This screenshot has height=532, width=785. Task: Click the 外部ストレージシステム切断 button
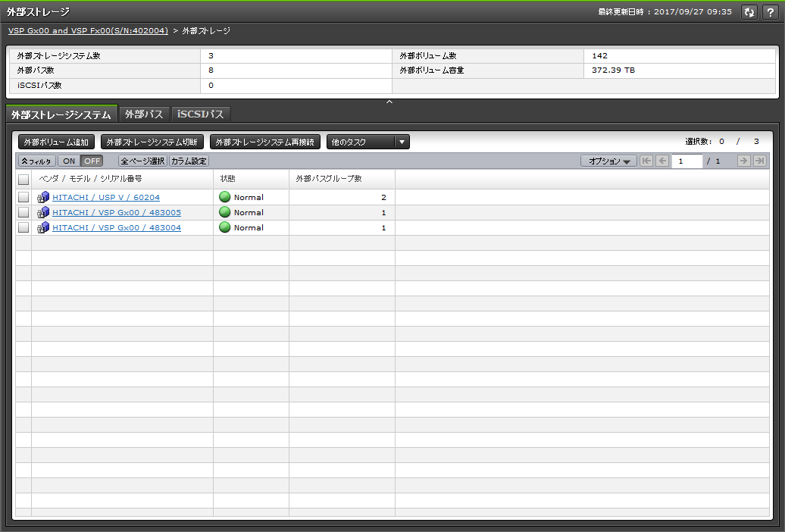[x=152, y=142]
